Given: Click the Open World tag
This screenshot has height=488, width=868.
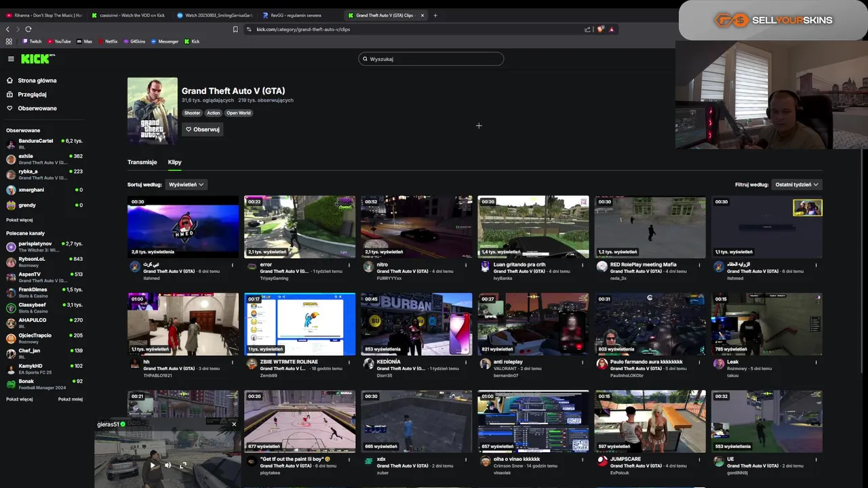Looking at the screenshot, I should click(x=239, y=113).
